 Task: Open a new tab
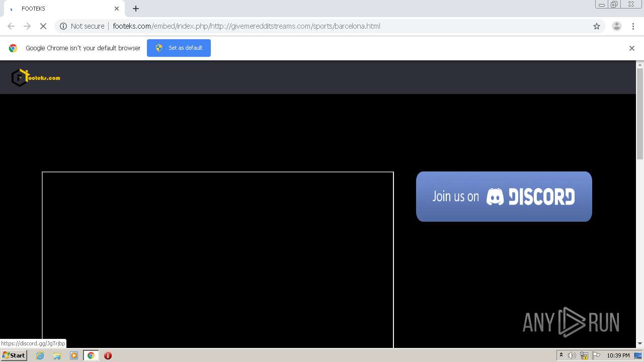pyautogui.click(x=136, y=9)
